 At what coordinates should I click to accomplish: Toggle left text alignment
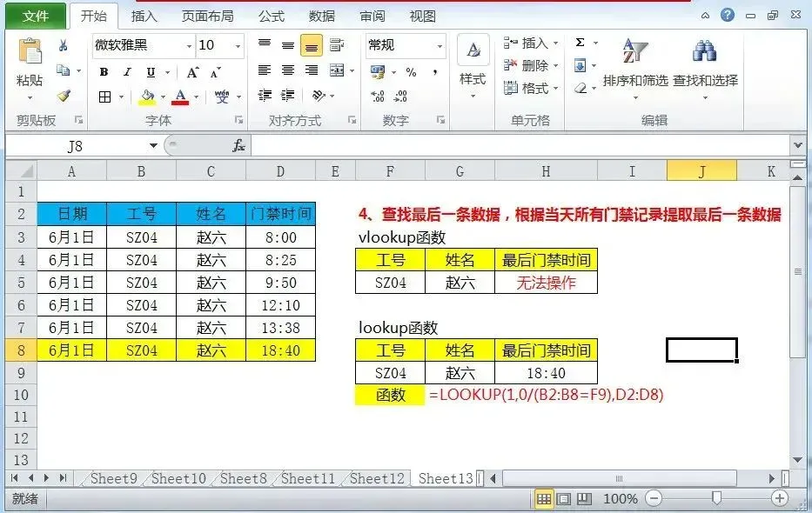pyautogui.click(x=265, y=70)
